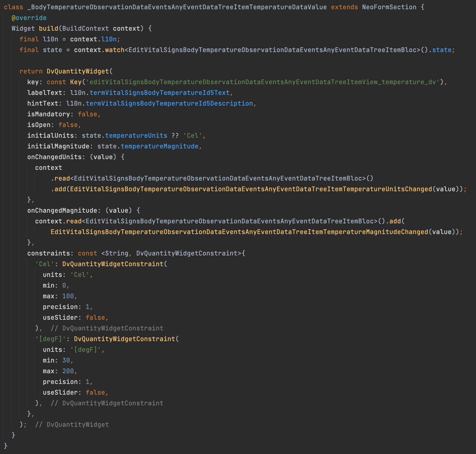Click the DvQuantityWidgetConstraint map type argument
The width and height of the screenshot is (476, 454).
point(187,253)
